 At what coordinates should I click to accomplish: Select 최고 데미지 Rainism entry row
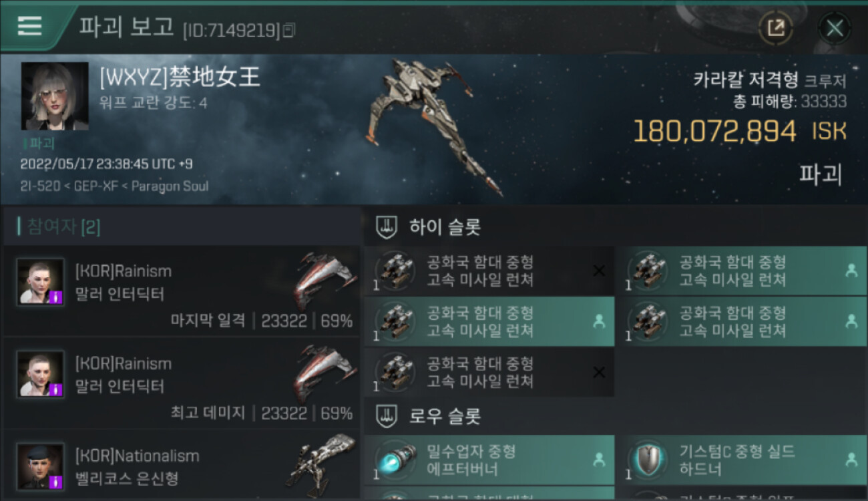(182, 383)
